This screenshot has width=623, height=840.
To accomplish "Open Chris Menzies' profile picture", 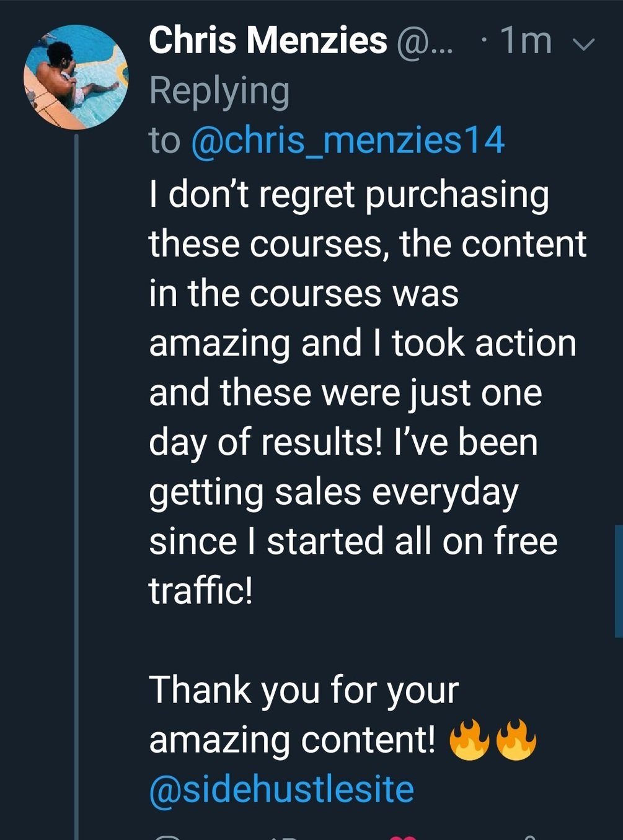I will point(76,77).
